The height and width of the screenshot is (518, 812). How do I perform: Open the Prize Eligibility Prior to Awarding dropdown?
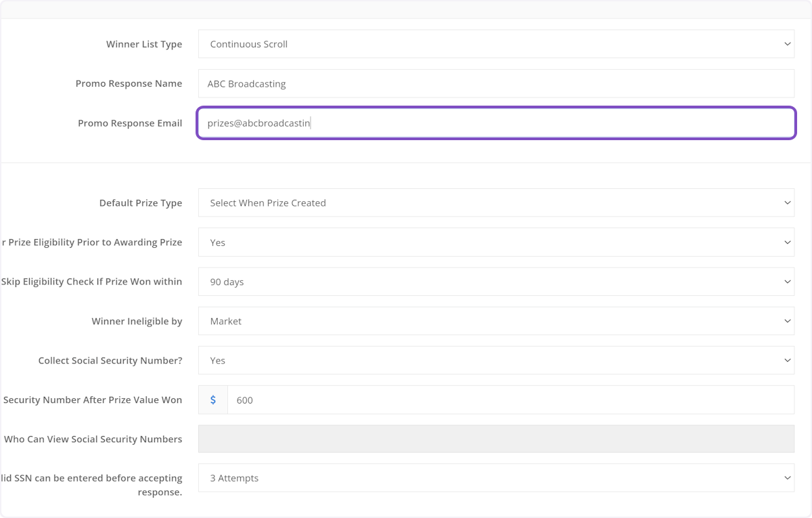point(496,242)
